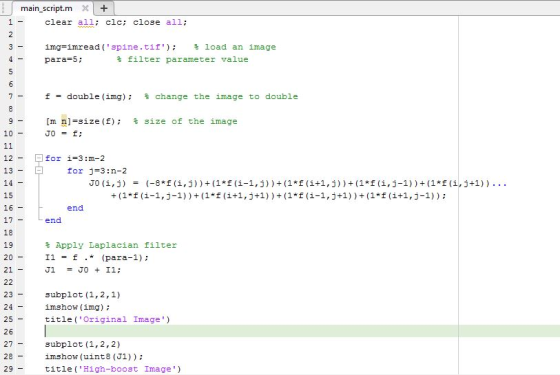The height and width of the screenshot is (375, 560).
Task: Click inner 'end' keyword on line 16
Action: coord(75,208)
